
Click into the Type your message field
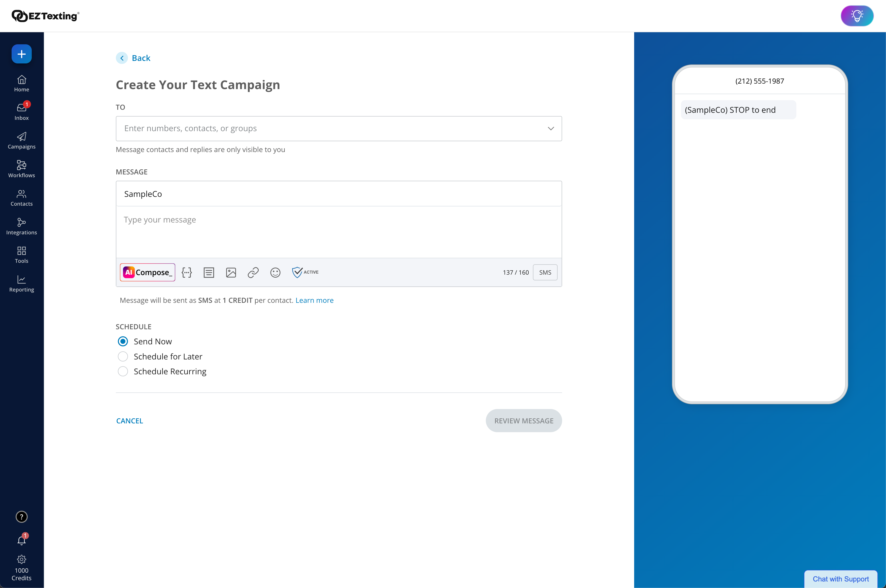pyautogui.click(x=338, y=232)
